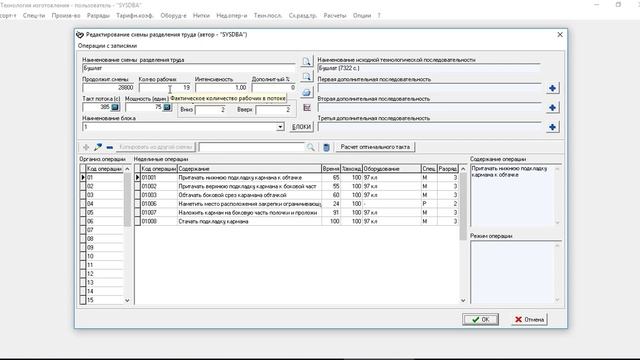Open the Расчеты menu
Viewport: 640px width, 360px height.
[x=335, y=16]
